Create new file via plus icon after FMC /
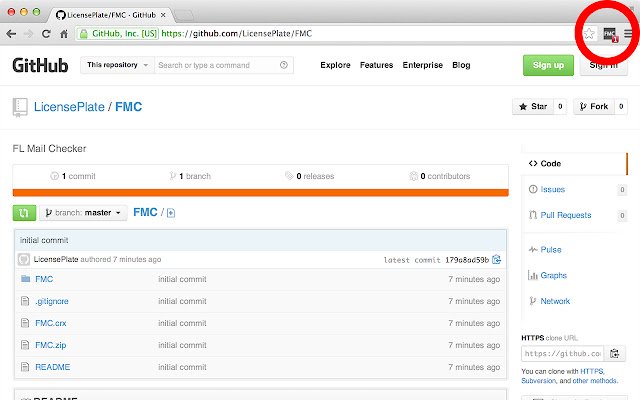Screen dimensions: 640x400 (171, 213)
